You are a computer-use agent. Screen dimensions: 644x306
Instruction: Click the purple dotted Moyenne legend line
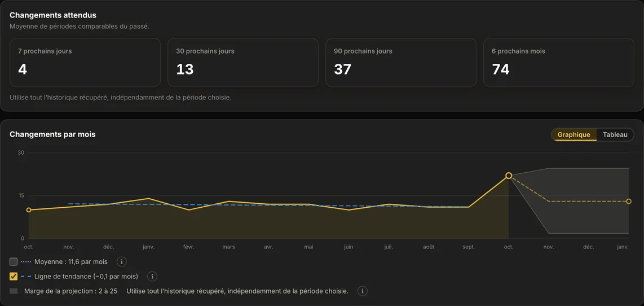click(26, 261)
